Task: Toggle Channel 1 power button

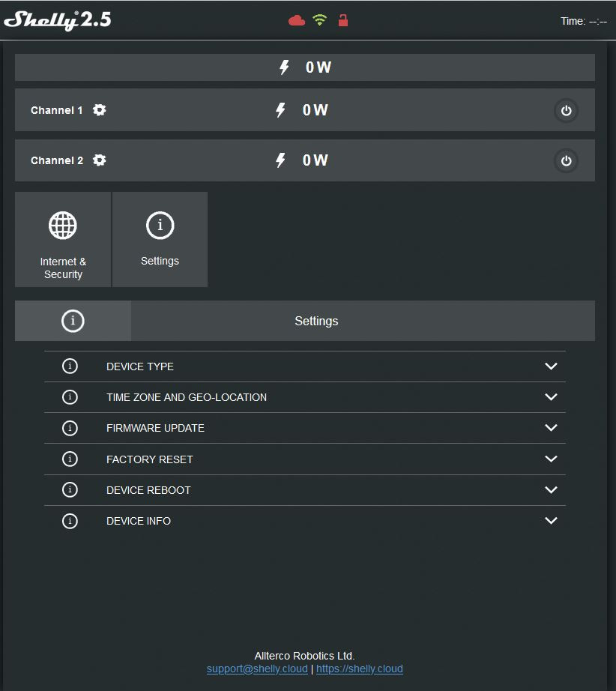Action: pos(566,111)
